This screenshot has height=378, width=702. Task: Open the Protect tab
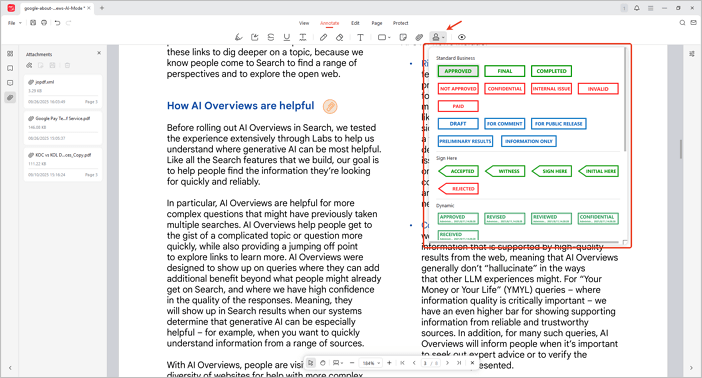401,23
